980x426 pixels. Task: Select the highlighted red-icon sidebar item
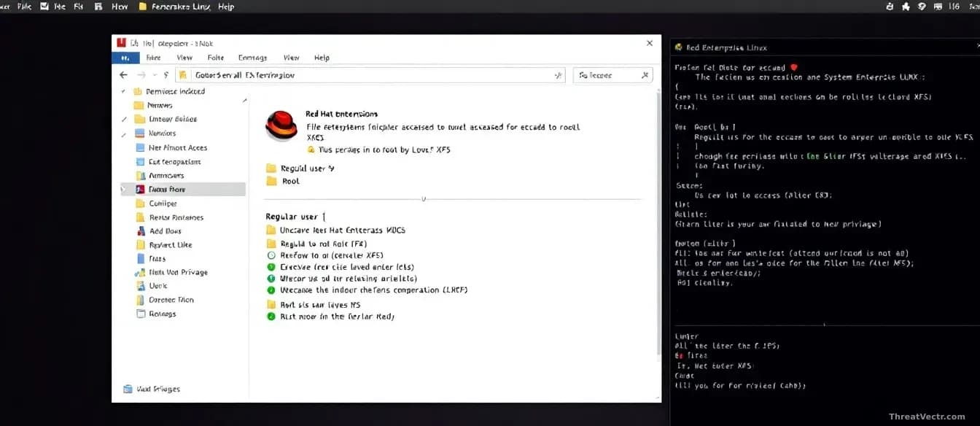point(182,189)
